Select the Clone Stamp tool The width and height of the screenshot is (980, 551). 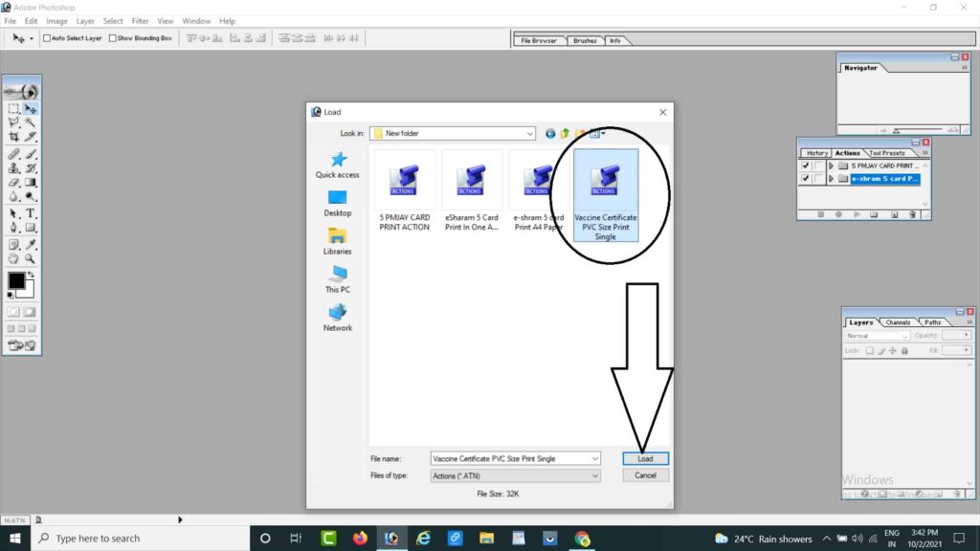(x=13, y=168)
